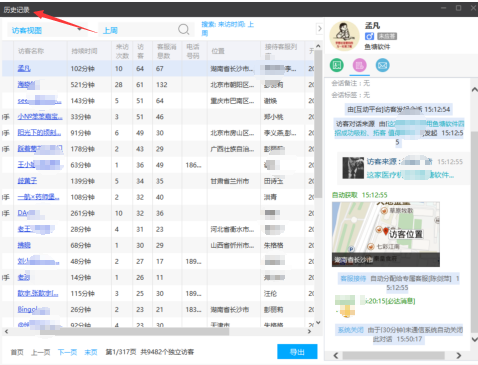Click the magnifier search icon

click(x=184, y=29)
